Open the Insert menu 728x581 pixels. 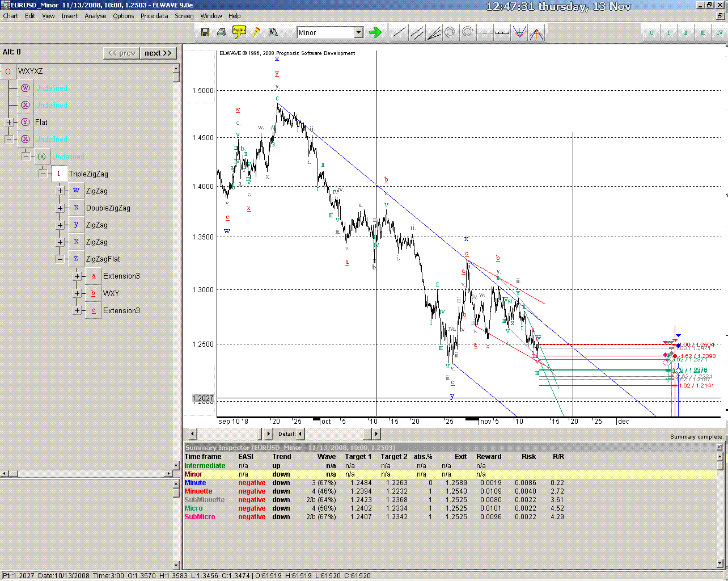(69, 16)
